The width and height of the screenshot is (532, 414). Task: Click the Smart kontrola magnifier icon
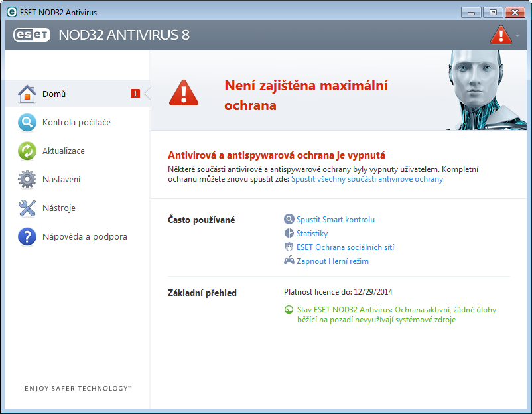click(x=289, y=219)
